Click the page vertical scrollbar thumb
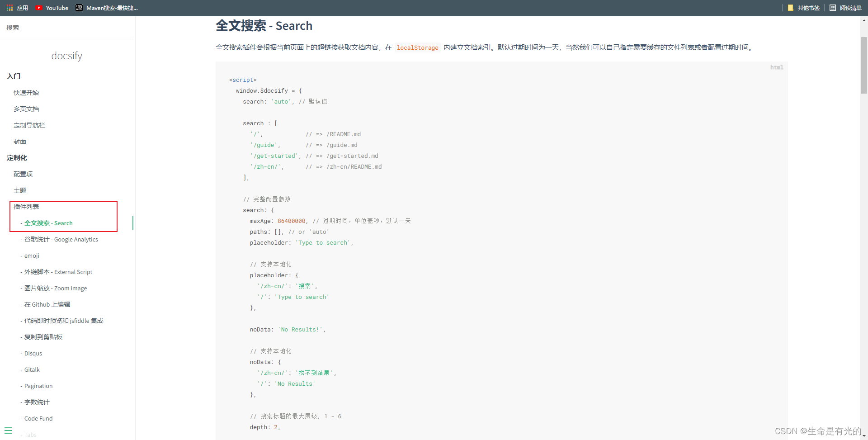 click(864, 65)
